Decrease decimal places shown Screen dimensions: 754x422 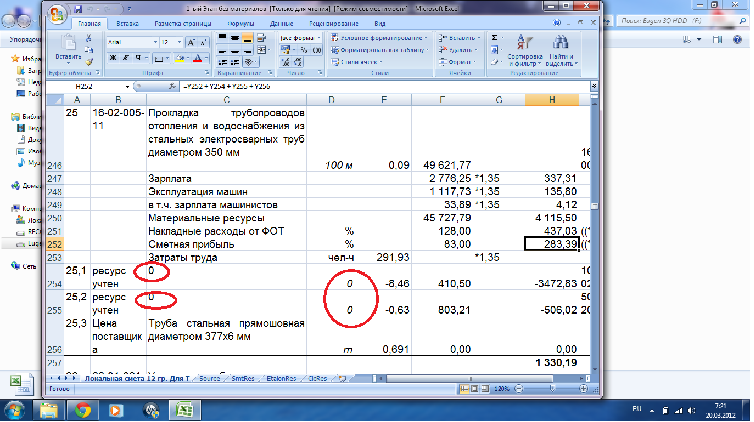tap(298, 62)
